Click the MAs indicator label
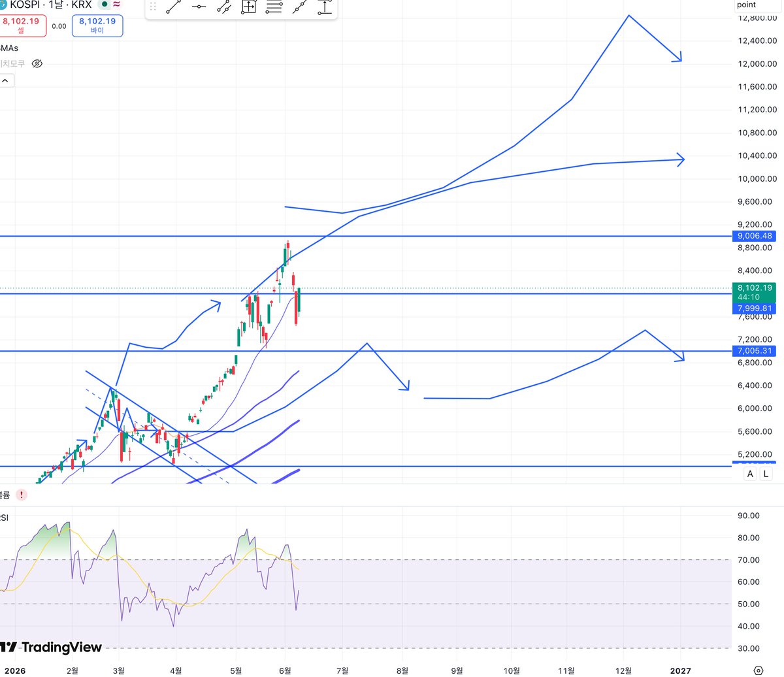The height and width of the screenshot is (677, 784). pos(9,48)
